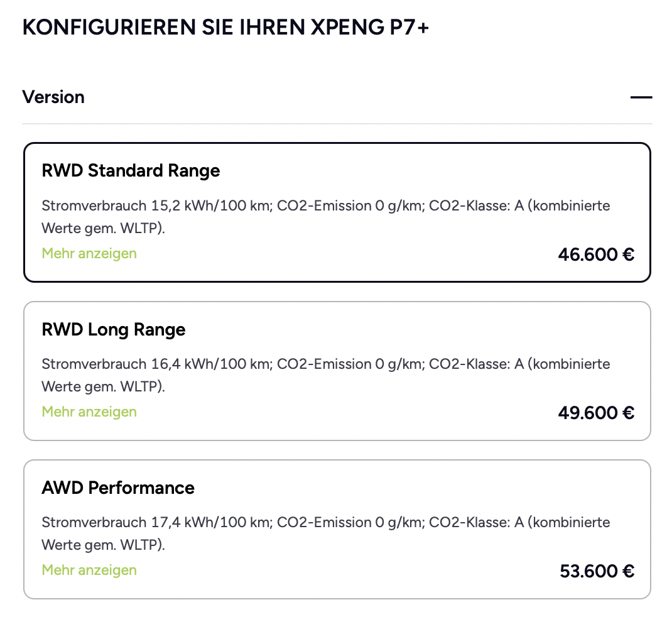Open 'Mehr anzeigen' under RWD Standard Range
The width and height of the screenshot is (672, 617).
[89, 253]
